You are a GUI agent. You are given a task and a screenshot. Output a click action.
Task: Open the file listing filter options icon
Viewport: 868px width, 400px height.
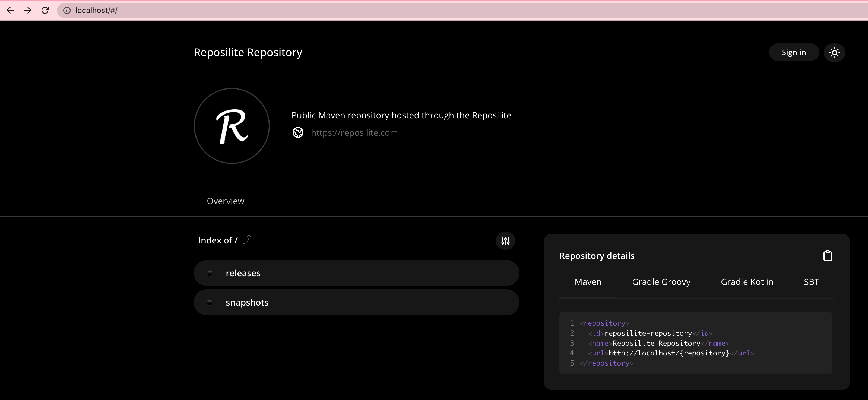pos(505,241)
